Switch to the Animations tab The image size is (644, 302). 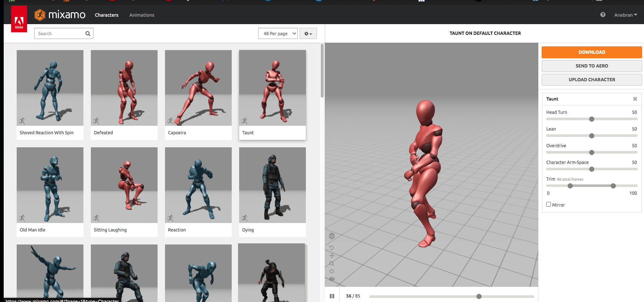(142, 15)
